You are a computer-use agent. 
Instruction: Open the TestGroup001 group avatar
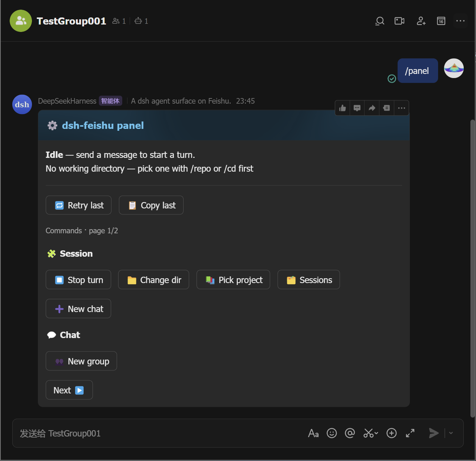[x=21, y=21]
